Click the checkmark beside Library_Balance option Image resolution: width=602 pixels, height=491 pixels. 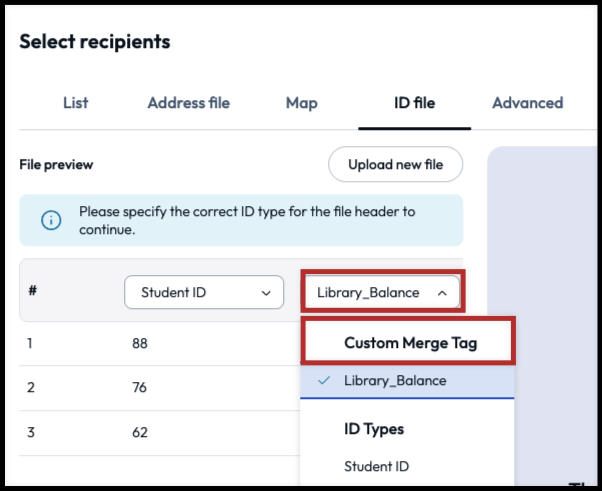coord(323,381)
